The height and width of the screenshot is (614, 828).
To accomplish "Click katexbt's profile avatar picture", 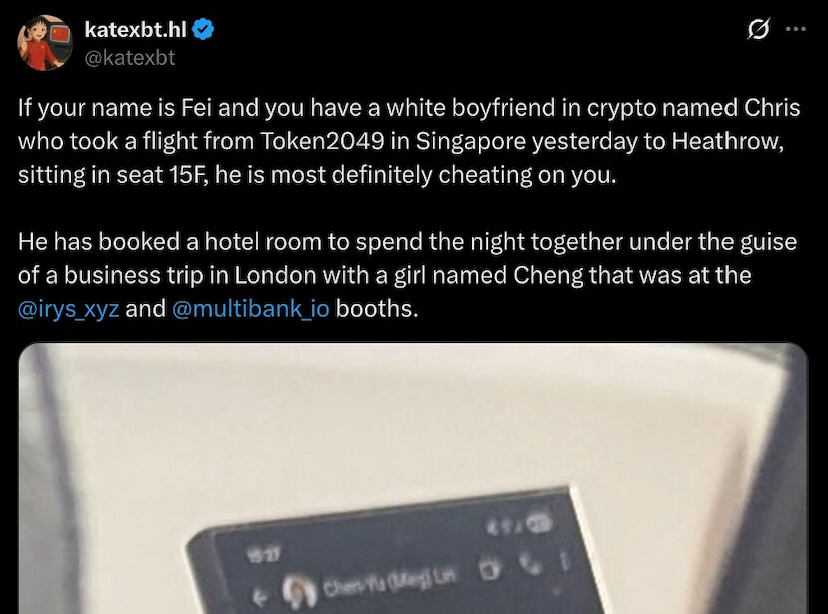I will point(45,43).
